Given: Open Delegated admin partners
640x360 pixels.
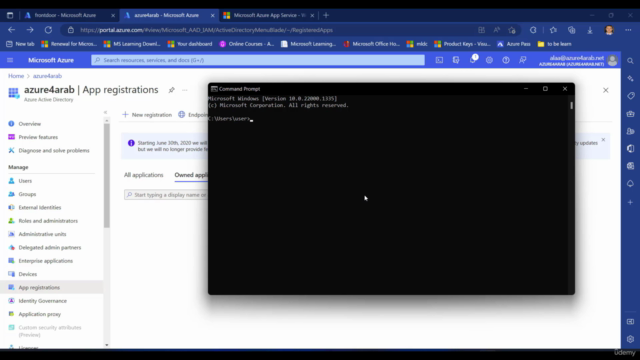Looking at the screenshot, I should click(49, 247).
